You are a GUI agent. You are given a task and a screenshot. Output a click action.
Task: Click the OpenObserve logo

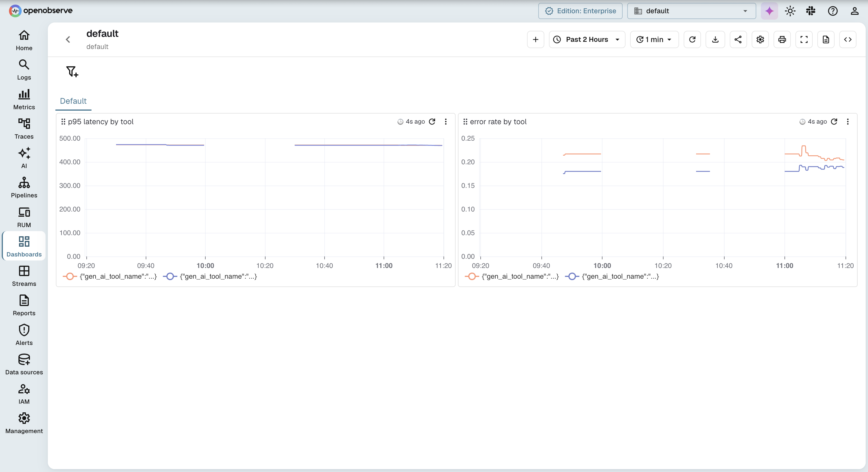click(41, 11)
